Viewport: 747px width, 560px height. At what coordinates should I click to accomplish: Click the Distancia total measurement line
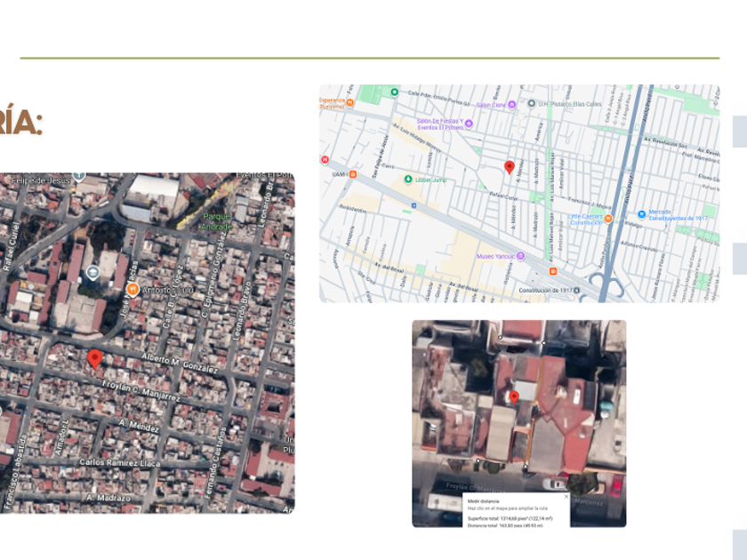coord(505,525)
